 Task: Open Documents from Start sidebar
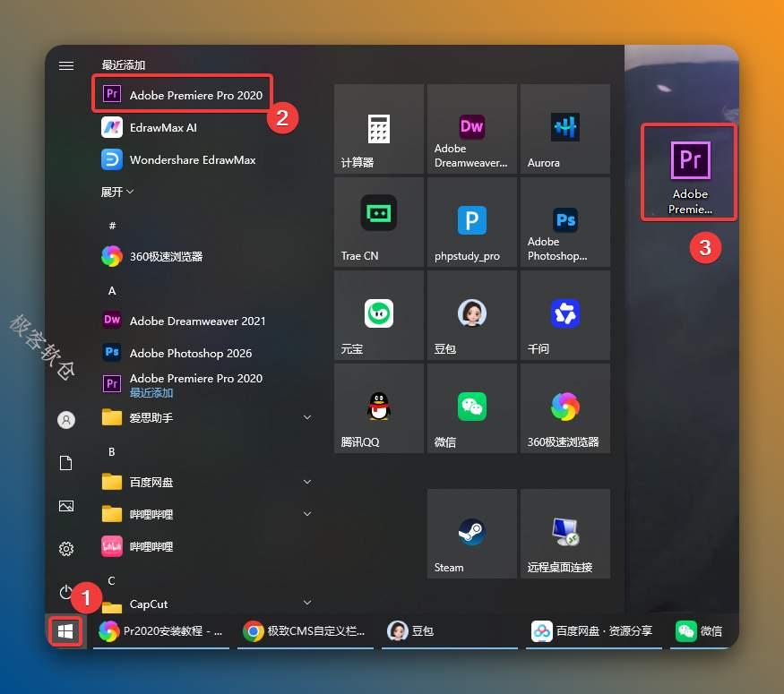pos(66,463)
